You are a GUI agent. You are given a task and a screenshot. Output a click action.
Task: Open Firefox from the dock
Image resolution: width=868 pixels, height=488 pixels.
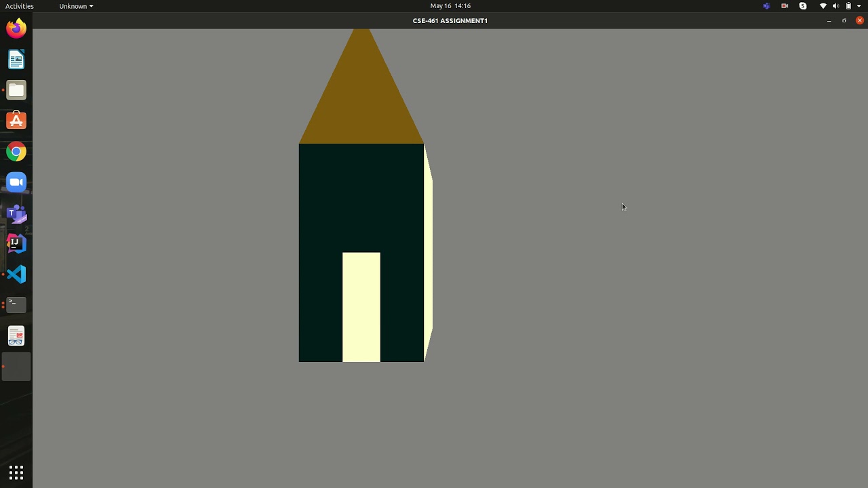(x=16, y=28)
